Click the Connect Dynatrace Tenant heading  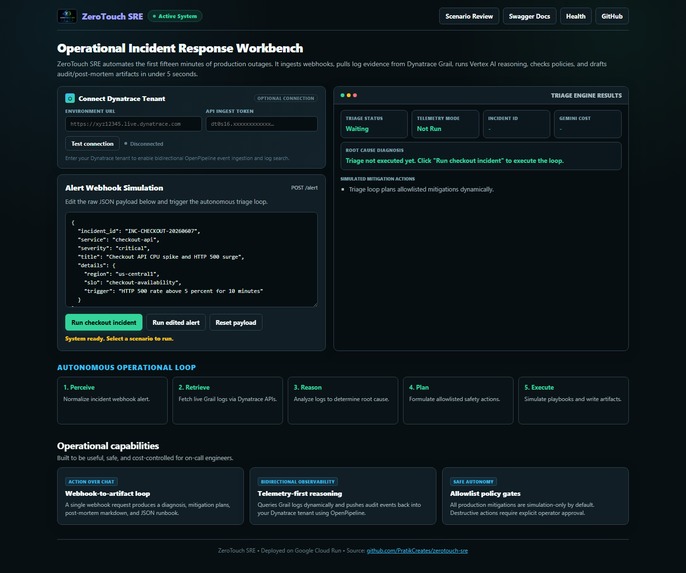122,98
